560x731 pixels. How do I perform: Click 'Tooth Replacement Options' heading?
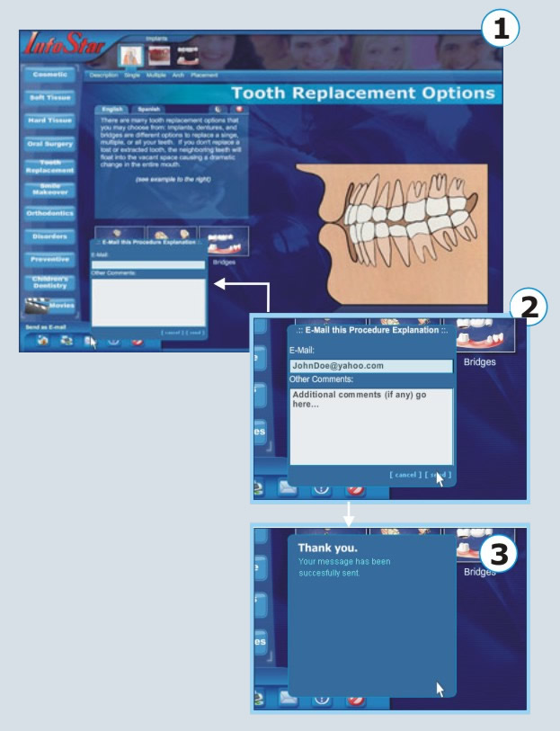click(363, 94)
